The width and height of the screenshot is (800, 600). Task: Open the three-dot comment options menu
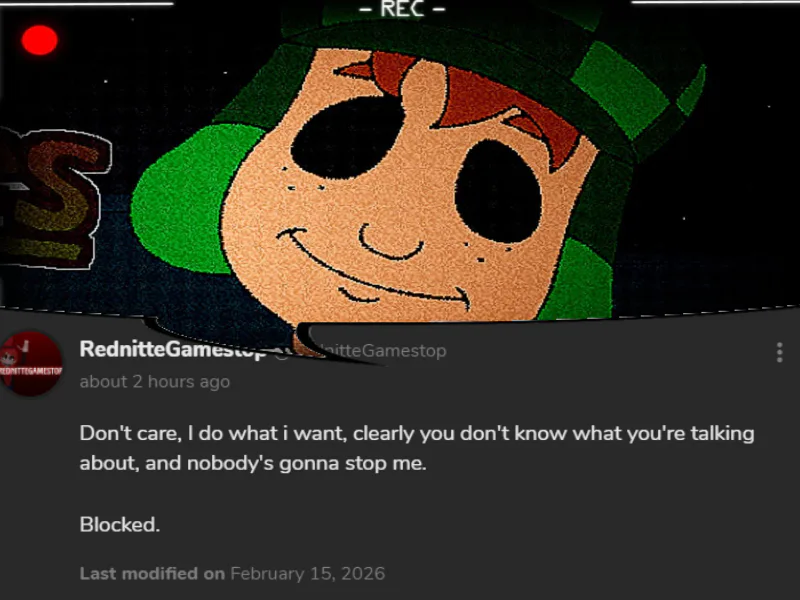779,353
